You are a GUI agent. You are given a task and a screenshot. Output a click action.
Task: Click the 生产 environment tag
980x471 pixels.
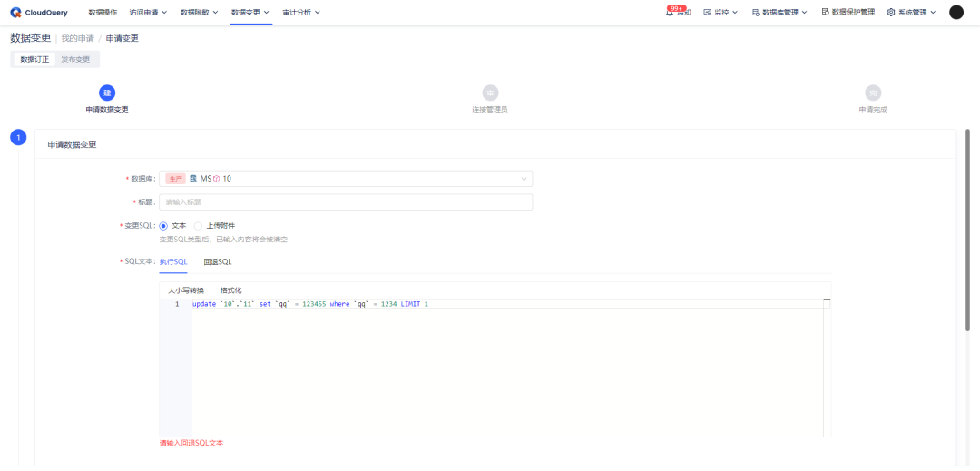pyautogui.click(x=176, y=179)
